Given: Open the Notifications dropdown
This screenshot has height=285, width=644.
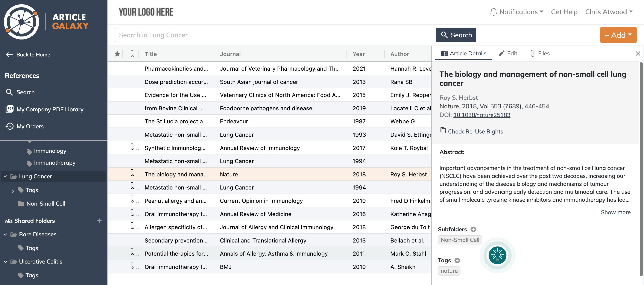Looking at the screenshot, I should click(x=516, y=12).
